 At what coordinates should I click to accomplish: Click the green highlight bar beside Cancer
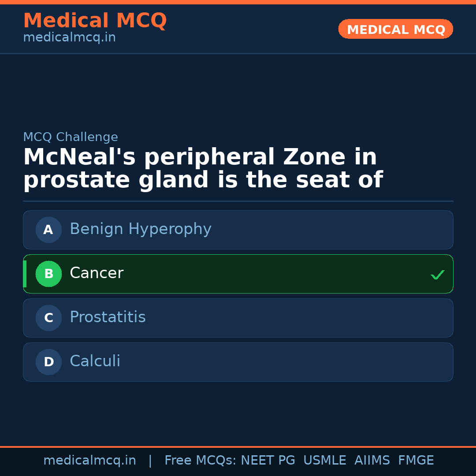pos(24,274)
